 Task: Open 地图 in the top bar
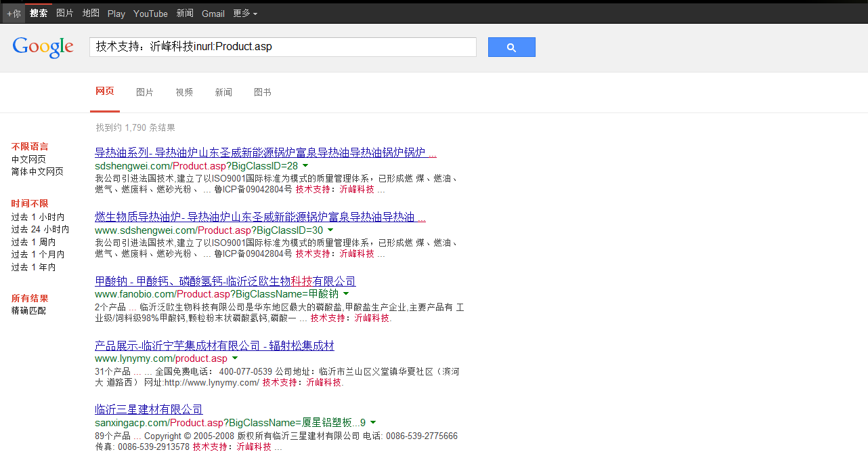coord(91,14)
